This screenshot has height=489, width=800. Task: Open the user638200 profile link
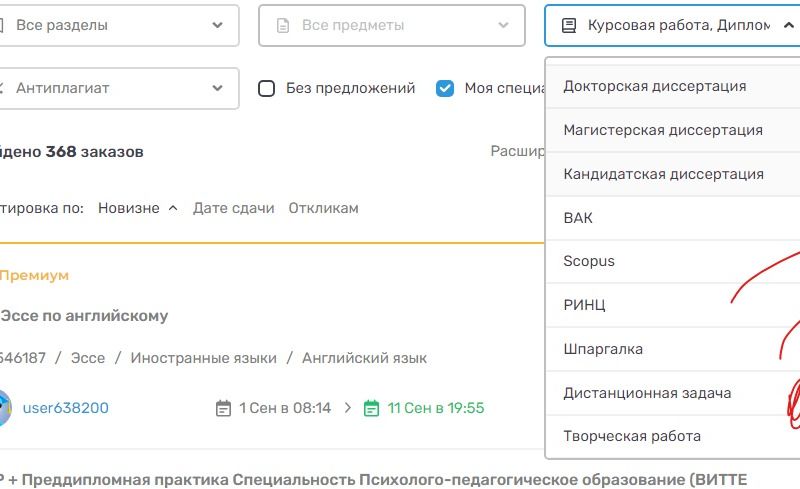(x=66, y=408)
